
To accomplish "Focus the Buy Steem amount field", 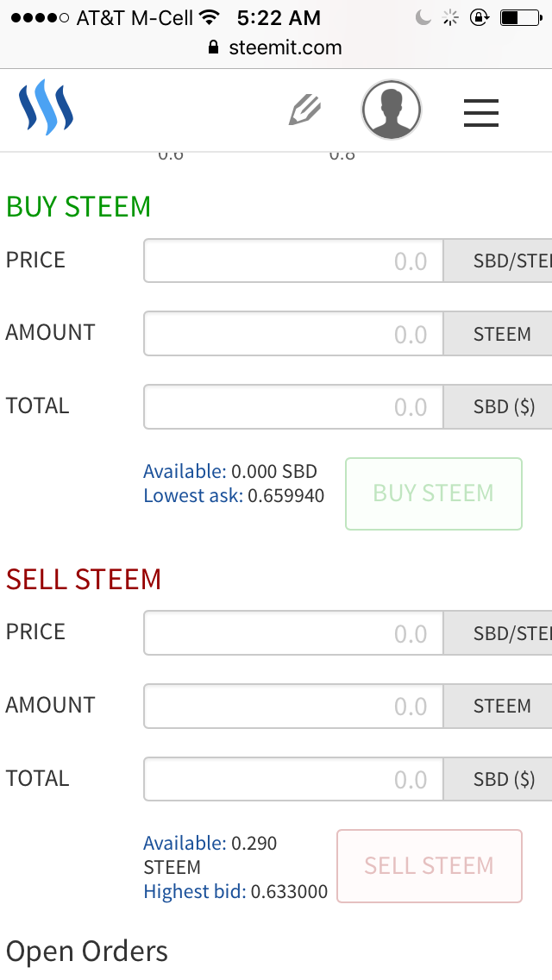I will click(x=294, y=334).
